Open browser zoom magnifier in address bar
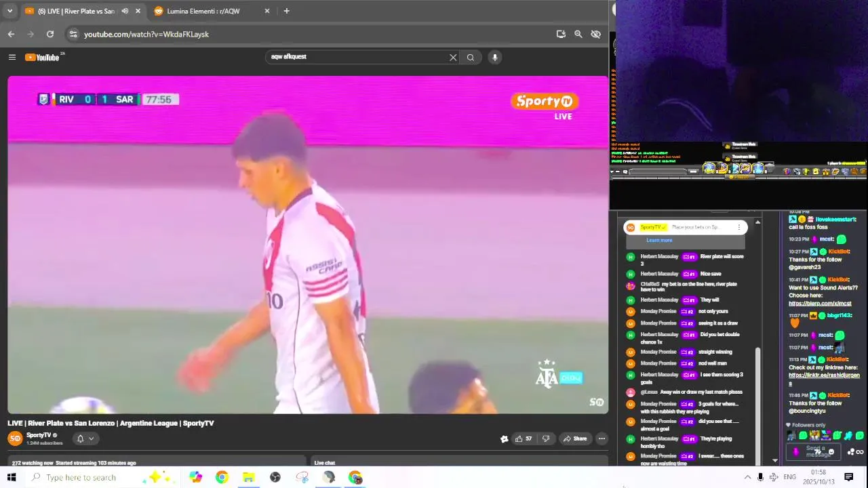The image size is (868, 488). 578,34
